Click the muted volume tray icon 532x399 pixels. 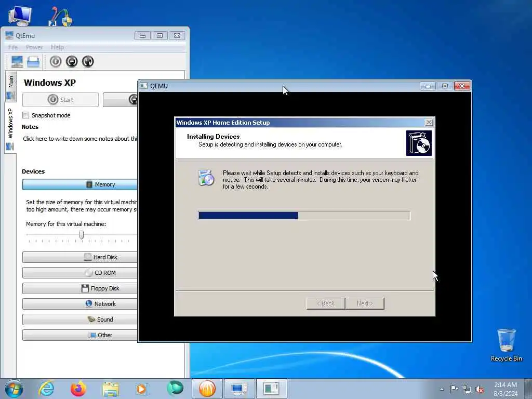[480, 389]
